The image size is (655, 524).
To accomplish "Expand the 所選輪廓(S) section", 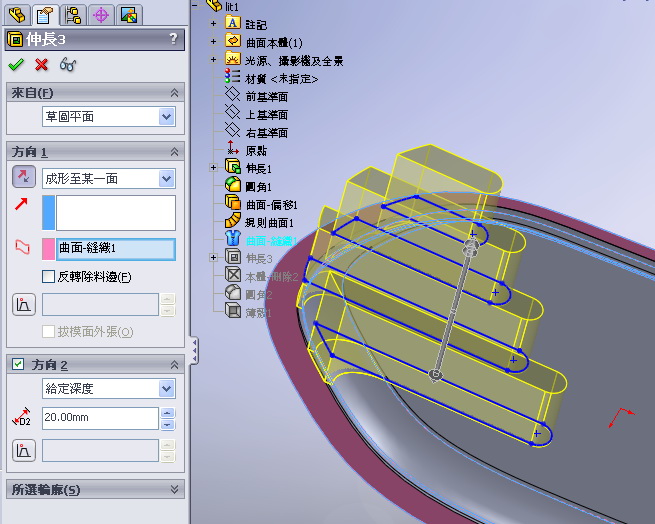I will tap(175, 489).
